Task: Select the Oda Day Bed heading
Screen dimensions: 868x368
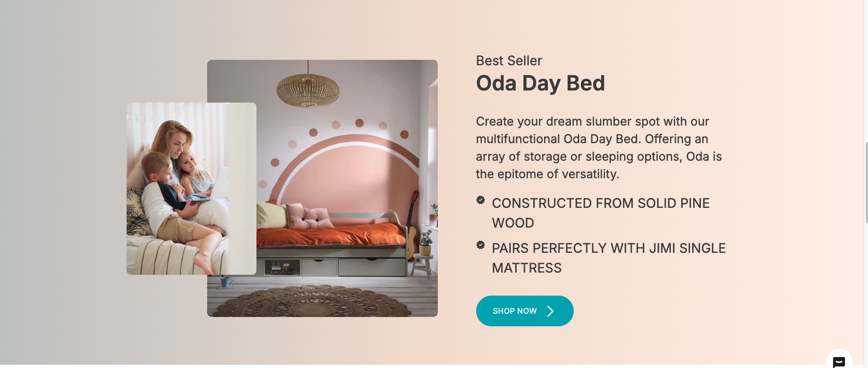Action: (x=540, y=83)
